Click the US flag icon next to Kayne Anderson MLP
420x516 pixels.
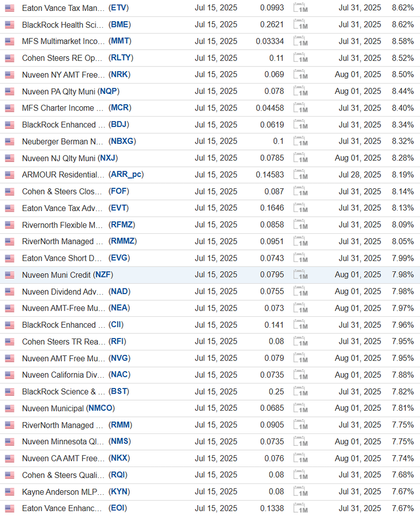10,492
